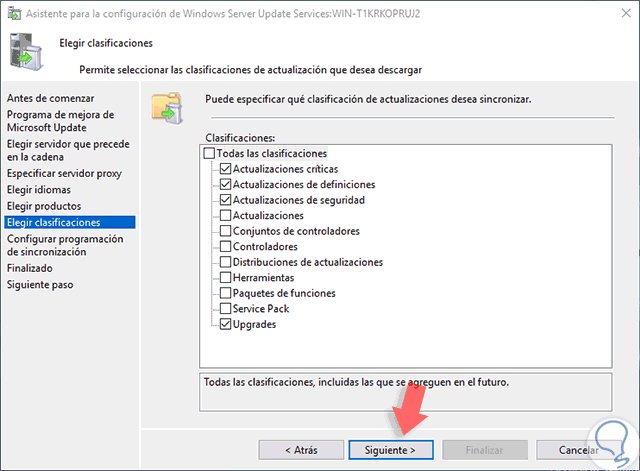
Task: Check the Todas las clasificaciones checkbox
Action: click(209, 153)
